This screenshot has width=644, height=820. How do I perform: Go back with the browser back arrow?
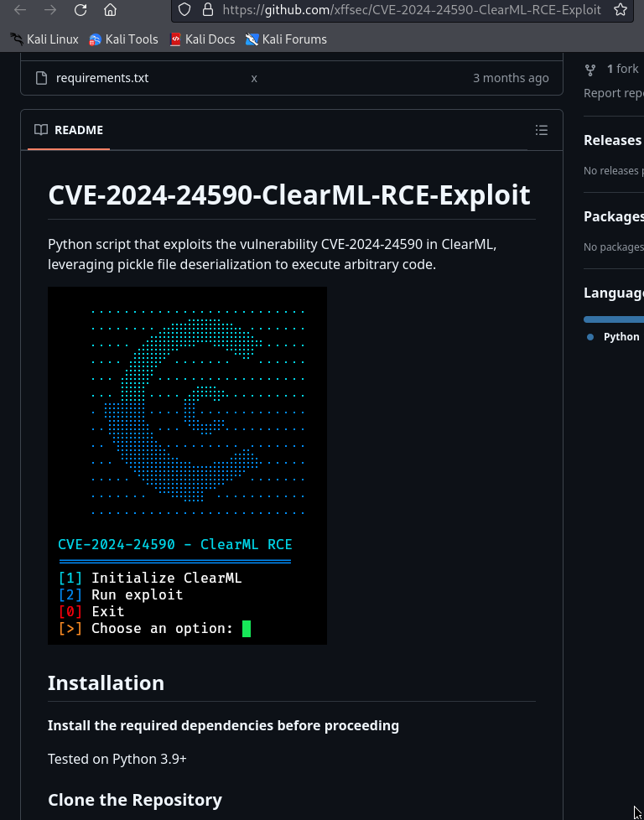[x=20, y=10]
